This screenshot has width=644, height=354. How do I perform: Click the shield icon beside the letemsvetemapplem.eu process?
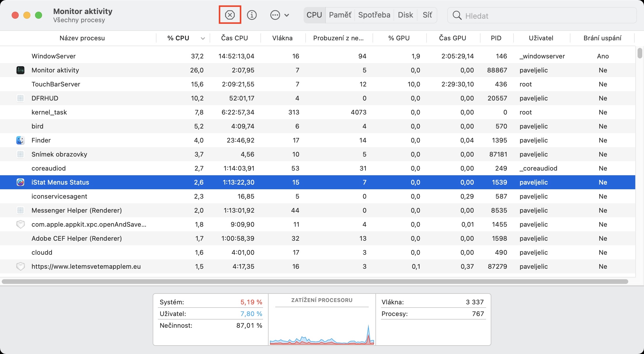pos(20,266)
